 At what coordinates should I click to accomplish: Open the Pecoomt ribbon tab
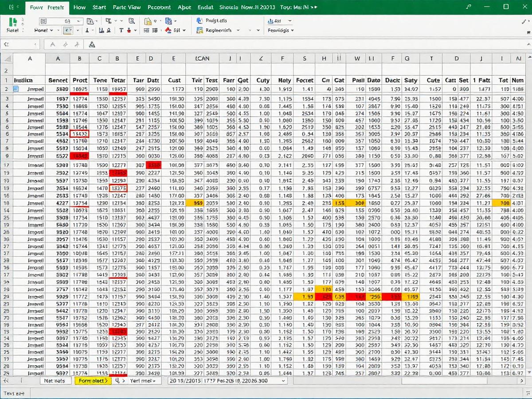click(159, 7)
